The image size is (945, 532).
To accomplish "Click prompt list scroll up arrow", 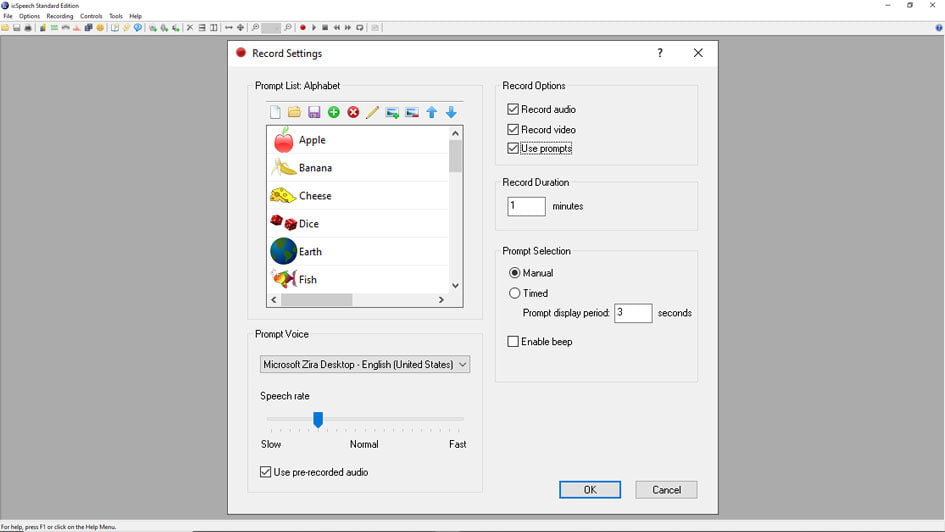I will [x=456, y=133].
